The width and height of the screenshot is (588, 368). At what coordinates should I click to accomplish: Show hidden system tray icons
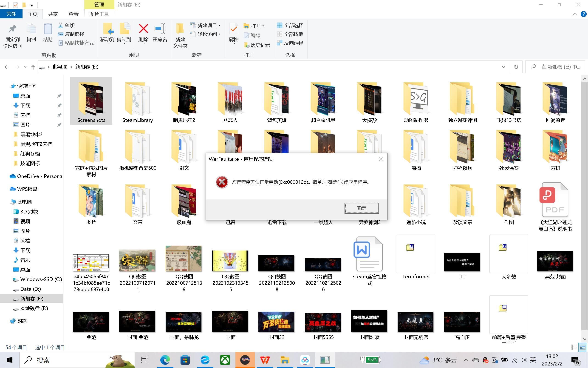[466, 360]
